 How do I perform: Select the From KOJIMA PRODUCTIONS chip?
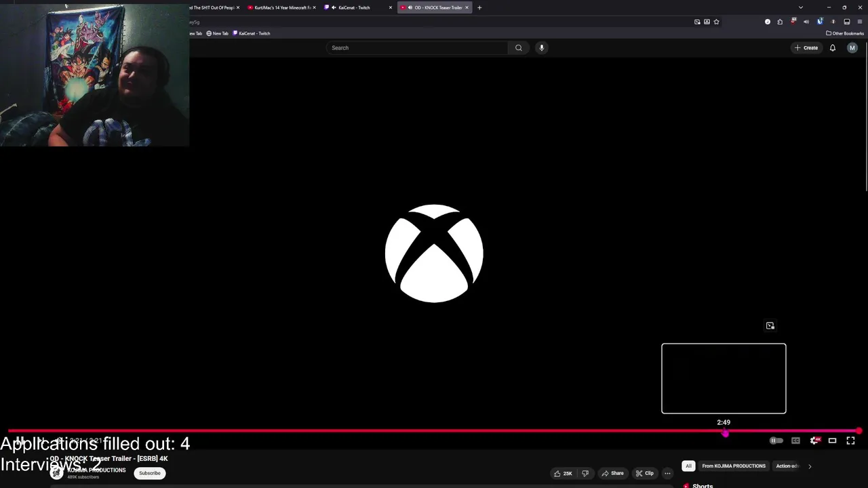pyautogui.click(x=734, y=466)
